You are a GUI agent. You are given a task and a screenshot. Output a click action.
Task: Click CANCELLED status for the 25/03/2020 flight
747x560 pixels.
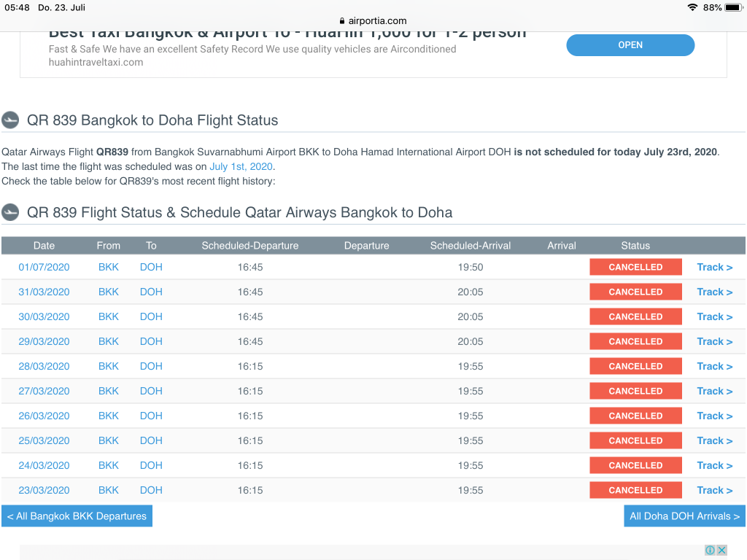click(x=635, y=440)
